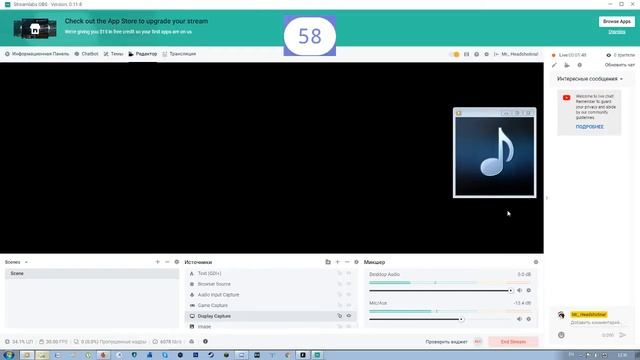Screen dimensions: 640x360
Task: Click the info icon in status bar
Action: (205, 341)
